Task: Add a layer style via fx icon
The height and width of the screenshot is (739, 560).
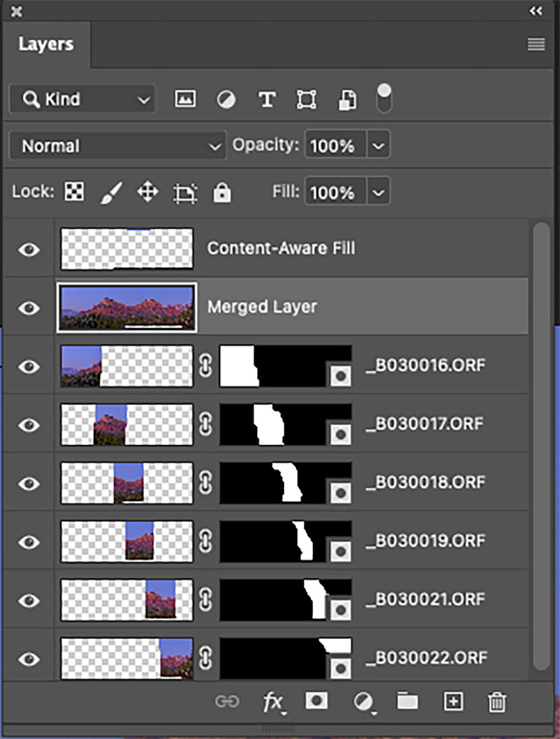Action: 273,703
